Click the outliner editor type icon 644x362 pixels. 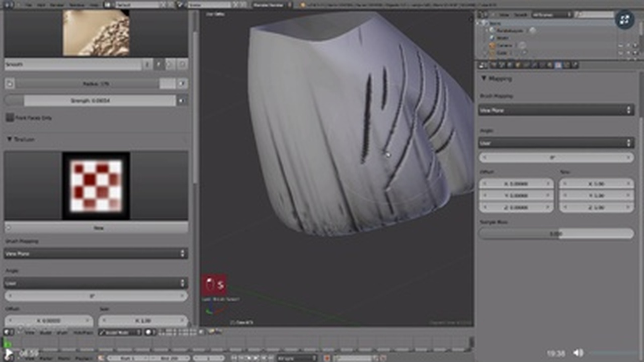pos(483,15)
